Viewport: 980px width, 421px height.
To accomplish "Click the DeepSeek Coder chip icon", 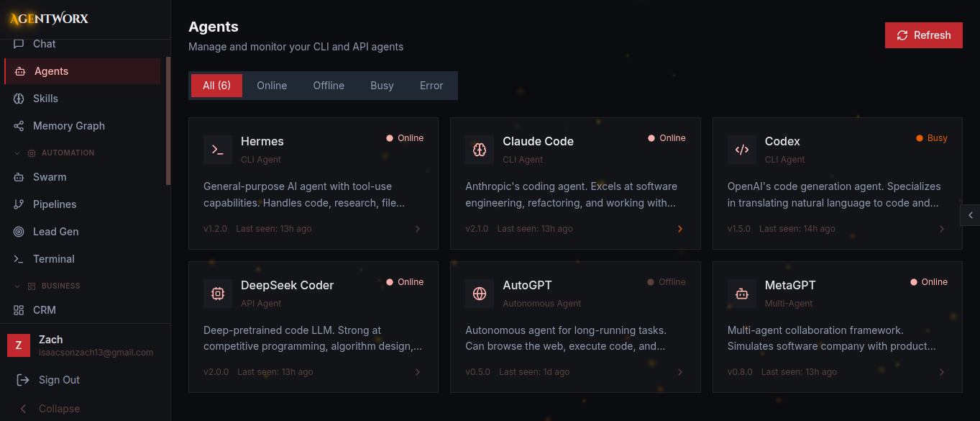I will tap(218, 294).
